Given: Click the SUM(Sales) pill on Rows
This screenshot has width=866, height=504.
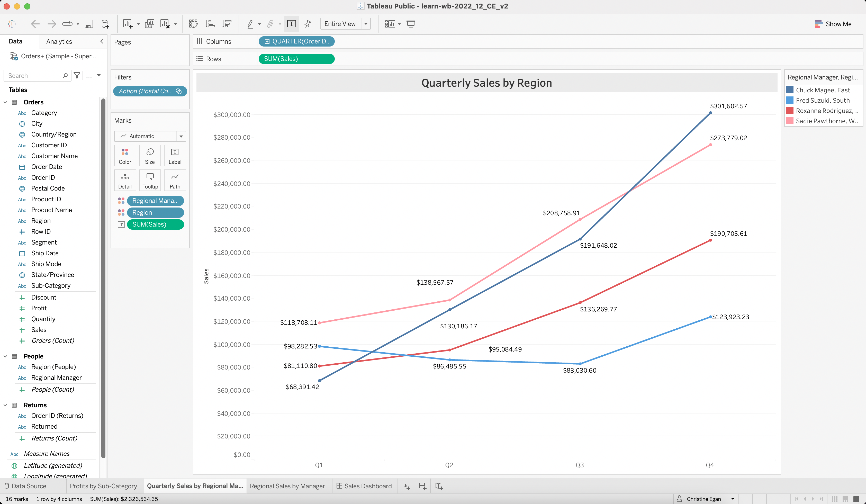Looking at the screenshot, I should [296, 59].
